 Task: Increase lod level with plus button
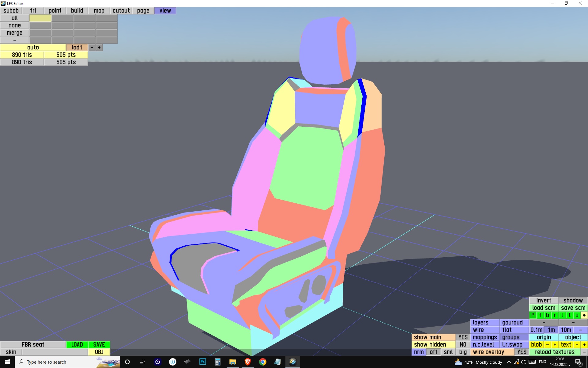(99, 48)
